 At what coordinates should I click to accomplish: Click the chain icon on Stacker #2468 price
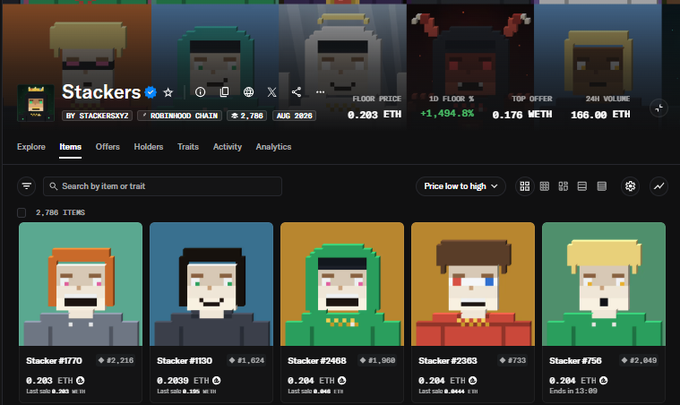pos(342,380)
